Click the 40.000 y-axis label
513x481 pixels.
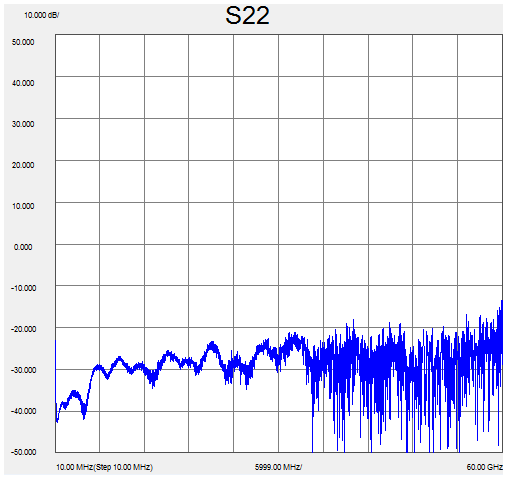[x=23, y=83]
